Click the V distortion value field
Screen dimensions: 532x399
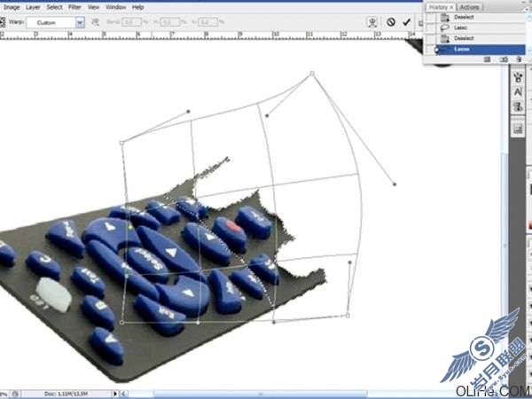point(207,22)
